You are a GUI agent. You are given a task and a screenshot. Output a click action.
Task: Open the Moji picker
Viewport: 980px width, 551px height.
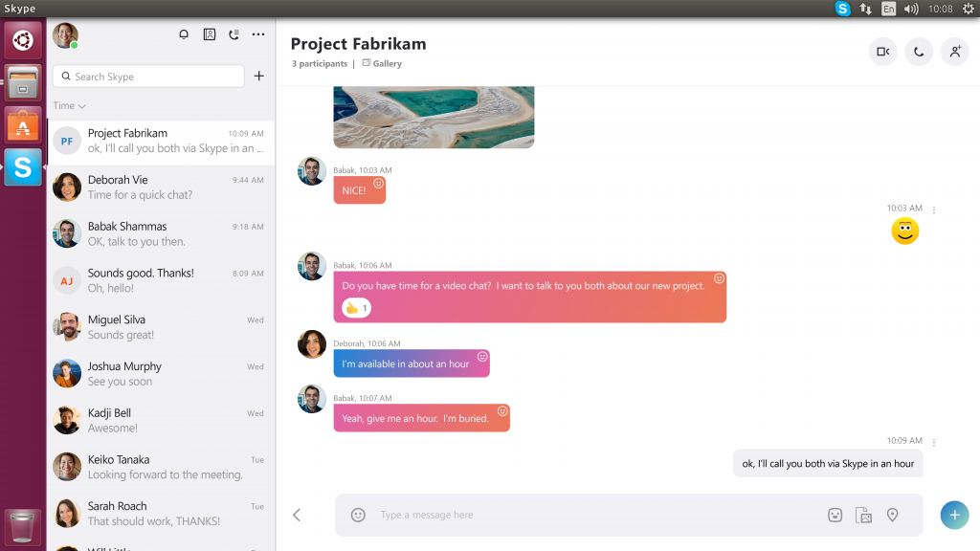pos(835,515)
